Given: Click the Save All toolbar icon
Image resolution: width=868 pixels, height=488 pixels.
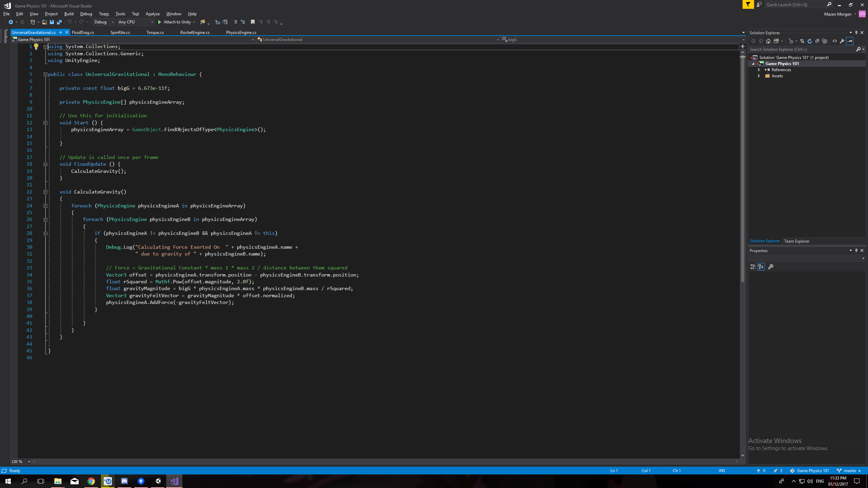Looking at the screenshot, I should click(x=59, y=22).
